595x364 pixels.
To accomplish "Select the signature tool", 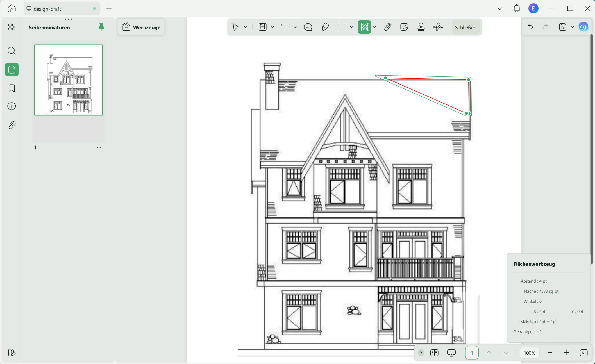I will point(438,27).
